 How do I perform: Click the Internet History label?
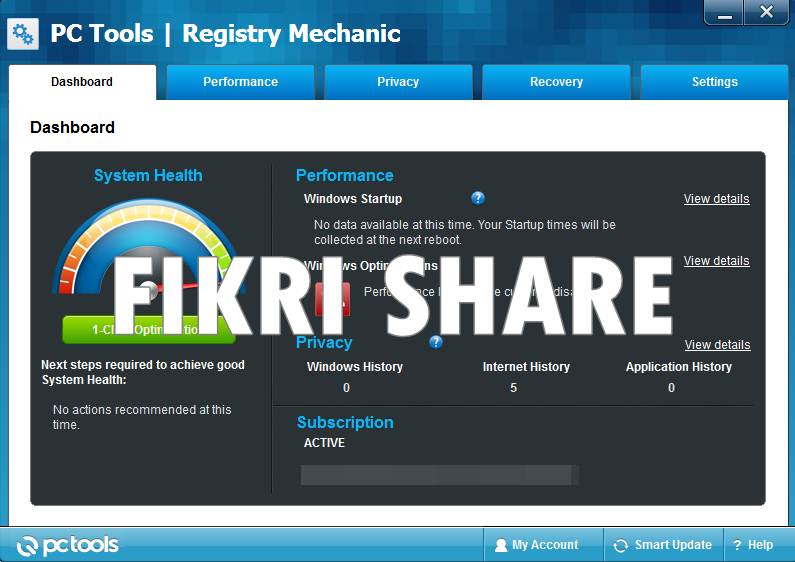pos(526,367)
